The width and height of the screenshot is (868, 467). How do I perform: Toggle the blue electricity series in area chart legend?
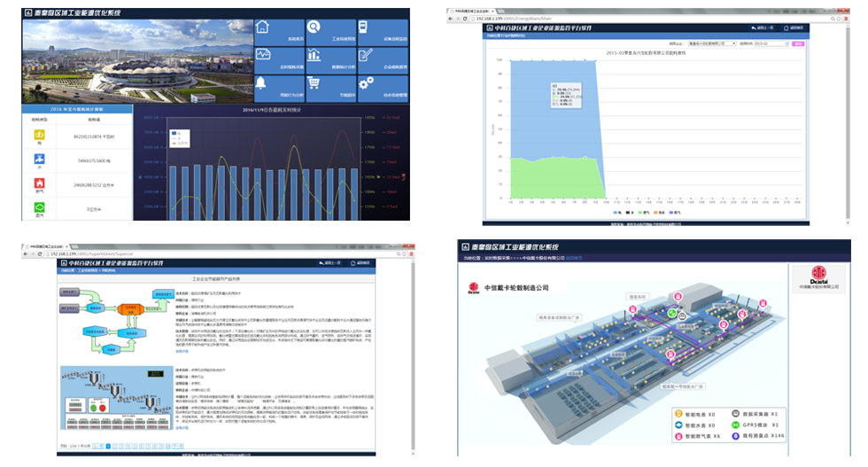tap(616, 213)
